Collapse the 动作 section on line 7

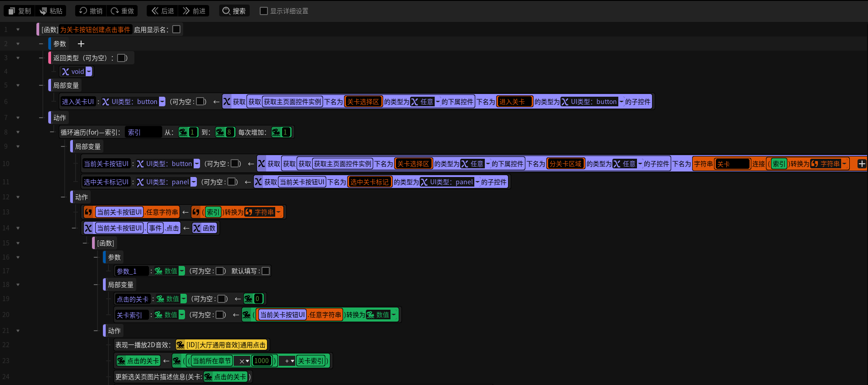(x=18, y=118)
